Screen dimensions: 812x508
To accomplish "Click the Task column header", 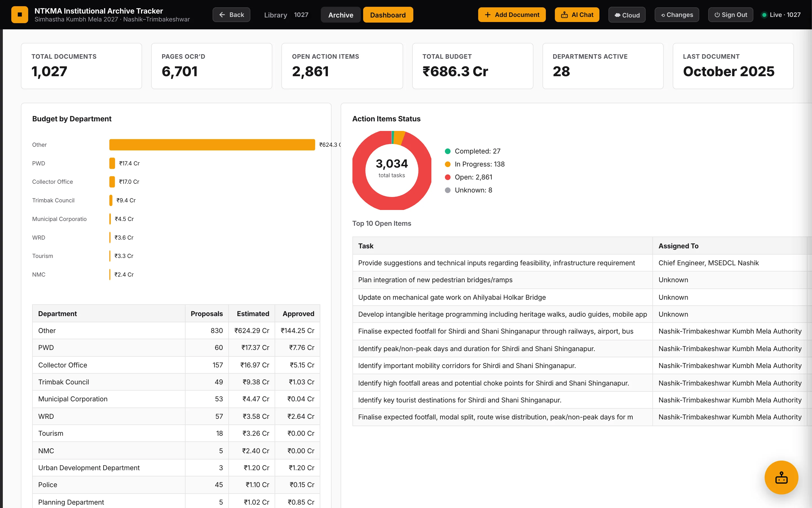I will point(502,246).
